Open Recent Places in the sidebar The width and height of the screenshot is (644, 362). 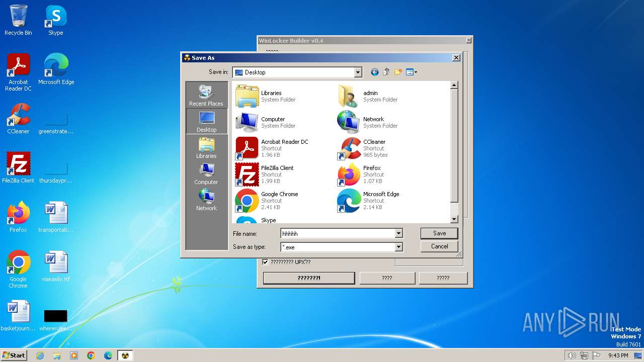[206, 95]
